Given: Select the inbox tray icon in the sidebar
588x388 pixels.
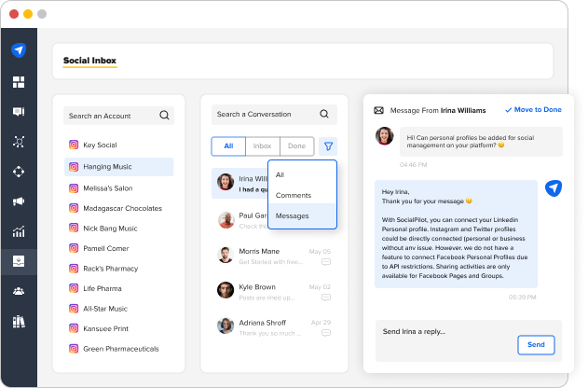Looking at the screenshot, I should 19,261.
